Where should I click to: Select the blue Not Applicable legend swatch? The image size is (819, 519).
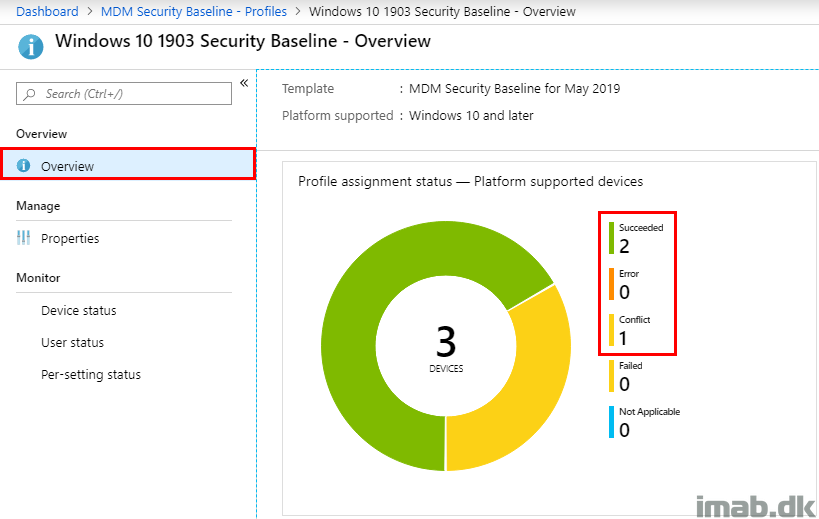click(611, 422)
